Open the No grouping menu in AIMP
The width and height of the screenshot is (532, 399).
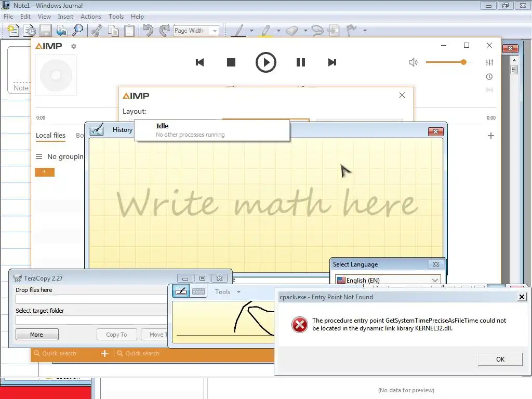click(60, 156)
